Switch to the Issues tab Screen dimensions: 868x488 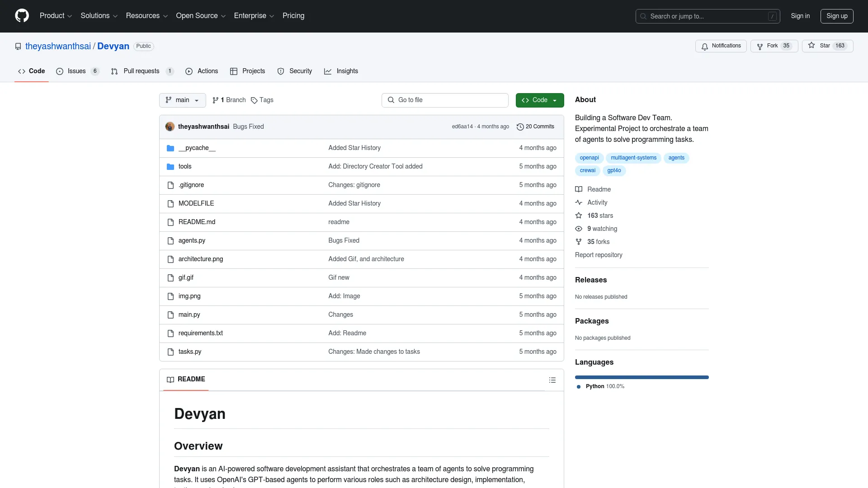[77, 71]
